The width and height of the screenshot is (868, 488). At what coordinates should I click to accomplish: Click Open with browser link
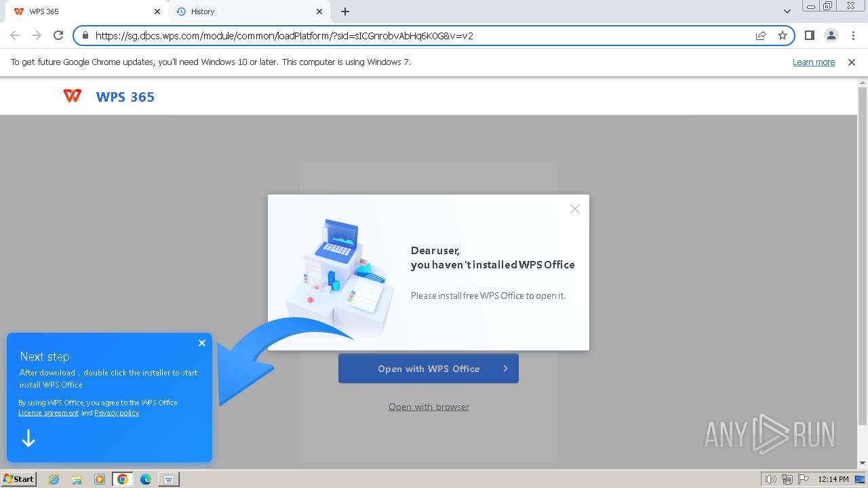[x=429, y=407]
